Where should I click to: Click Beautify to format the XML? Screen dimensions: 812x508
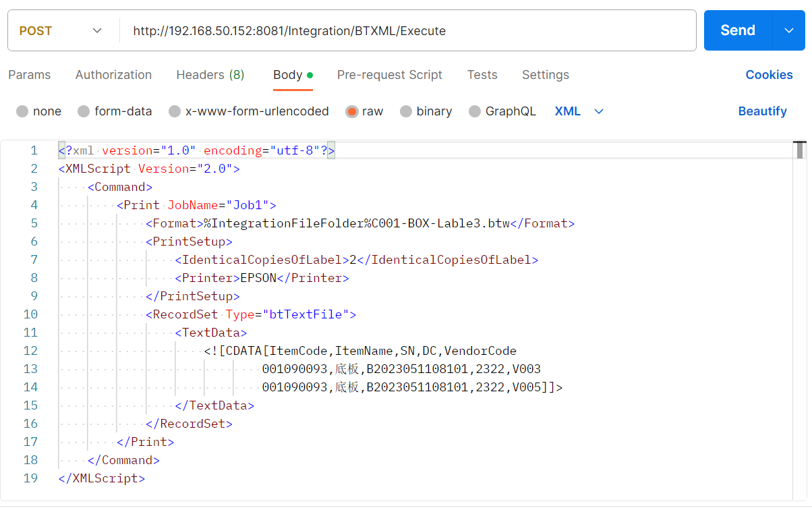click(x=762, y=111)
